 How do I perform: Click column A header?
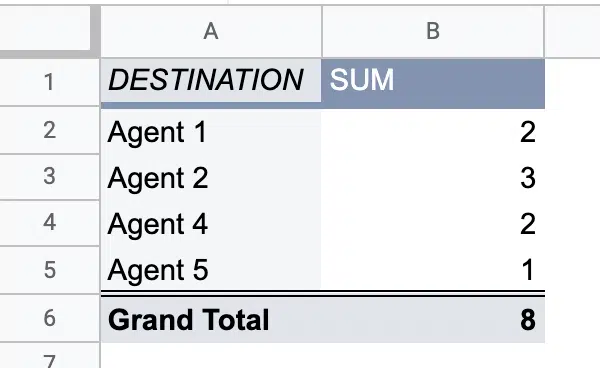pyautogui.click(x=211, y=31)
